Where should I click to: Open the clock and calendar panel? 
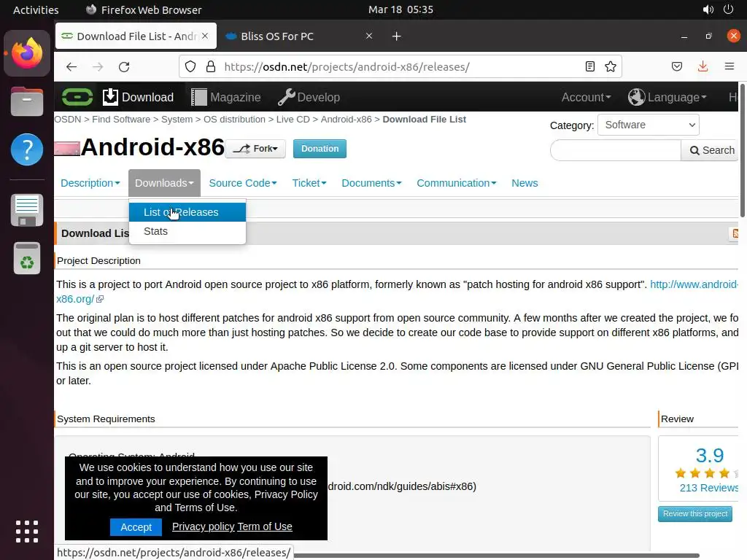click(400, 9)
